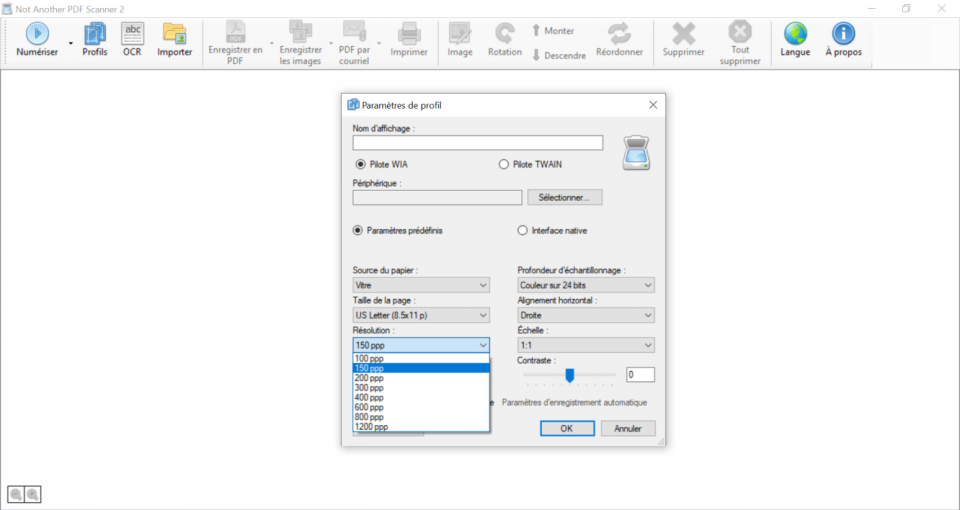Click Enregistrer en PDF icon

[236, 32]
